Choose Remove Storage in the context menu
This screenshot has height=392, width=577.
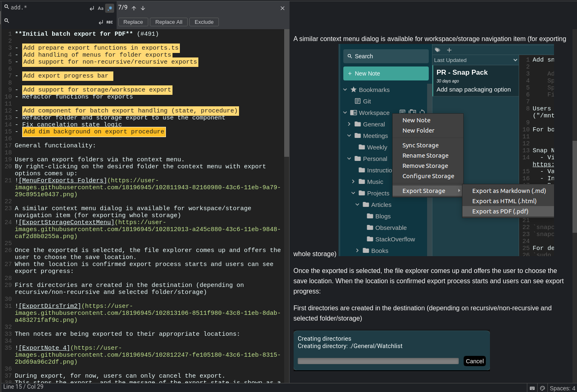tap(428, 166)
